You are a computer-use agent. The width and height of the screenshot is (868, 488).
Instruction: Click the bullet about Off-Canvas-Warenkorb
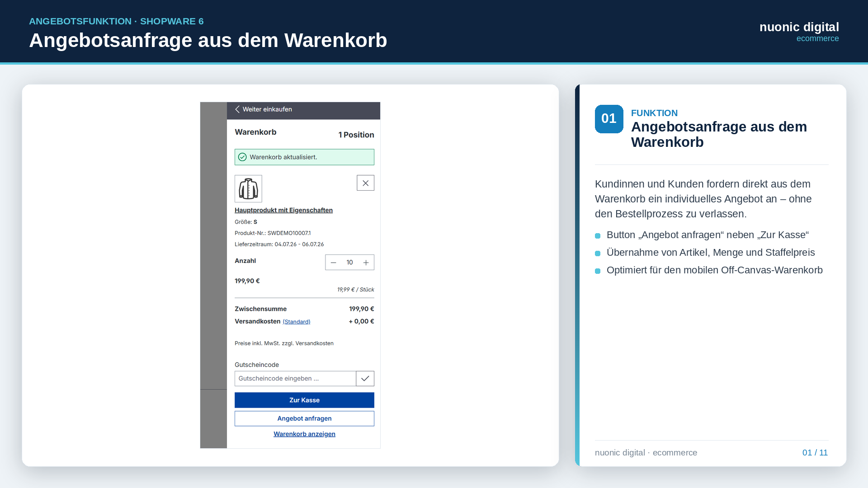(x=714, y=270)
